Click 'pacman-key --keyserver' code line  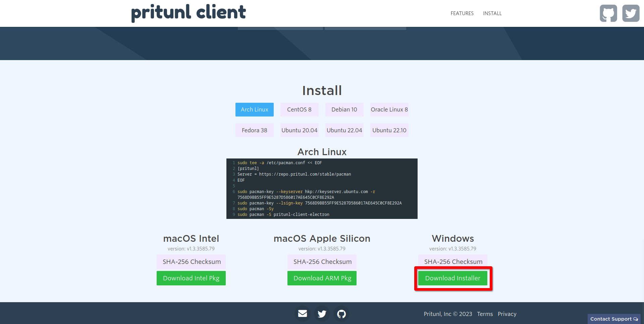tap(306, 194)
